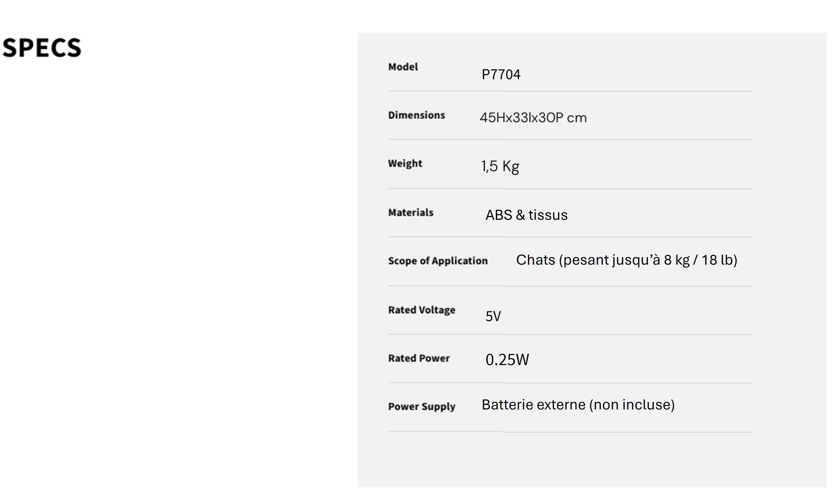Select the model number P7704
Image resolution: width=835 pixels, height=504 pixels.
[x=501, y=75]
